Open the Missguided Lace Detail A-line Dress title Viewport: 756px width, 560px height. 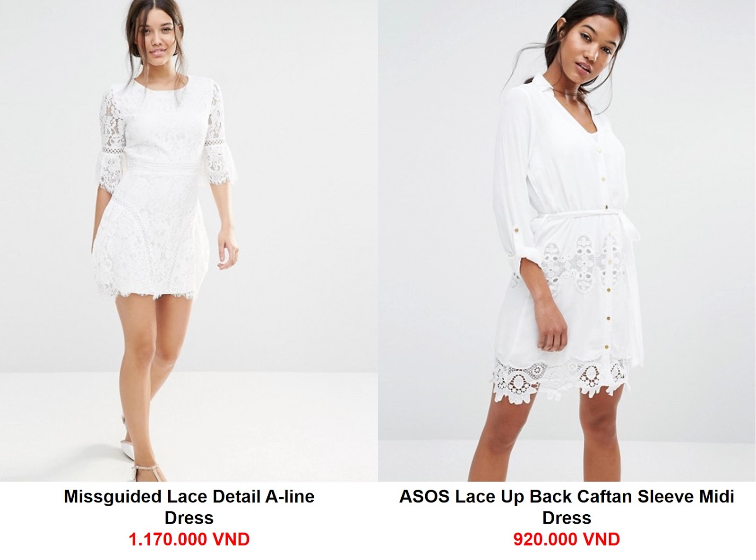click(x=189, y=507)
